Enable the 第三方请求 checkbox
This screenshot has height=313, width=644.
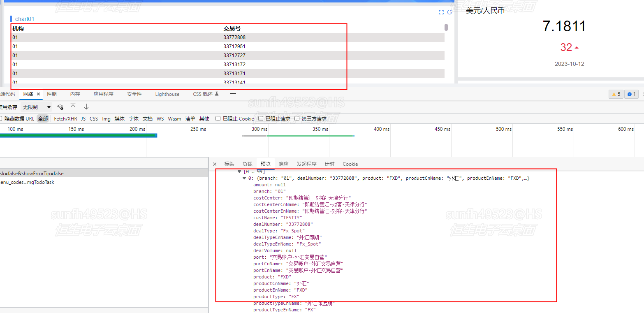(x=297, y=118)
